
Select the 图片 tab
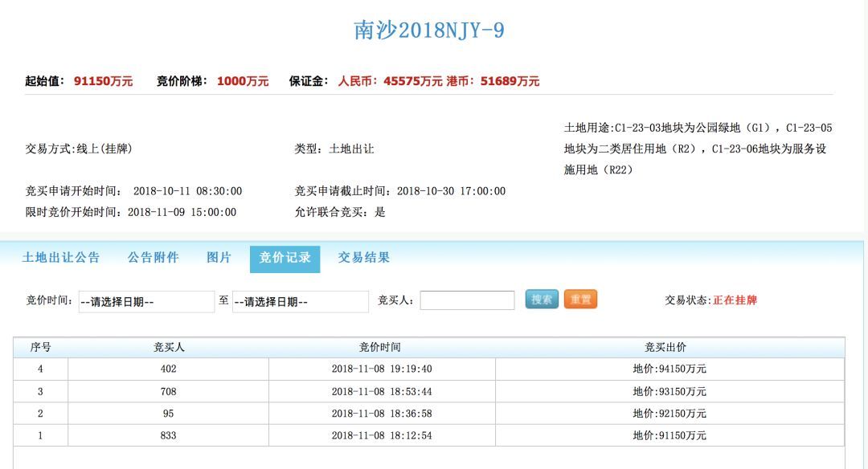click(x=219, y=258)
